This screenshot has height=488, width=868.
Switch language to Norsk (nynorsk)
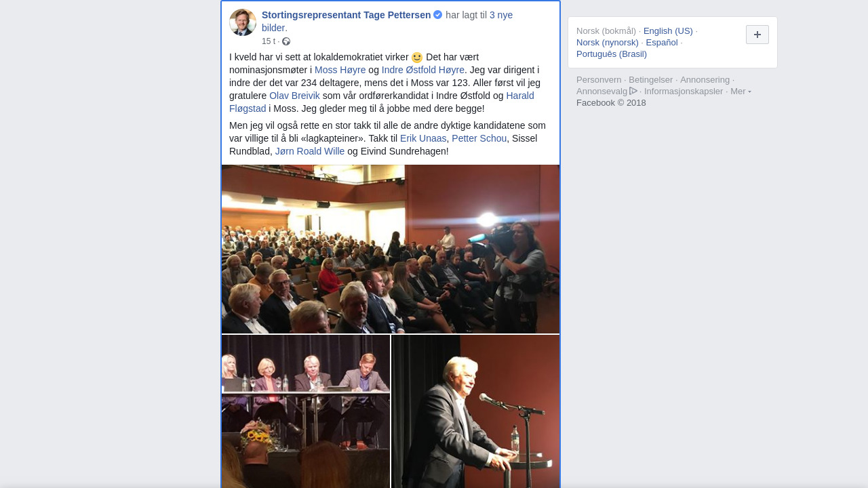[x=608, y=42]
